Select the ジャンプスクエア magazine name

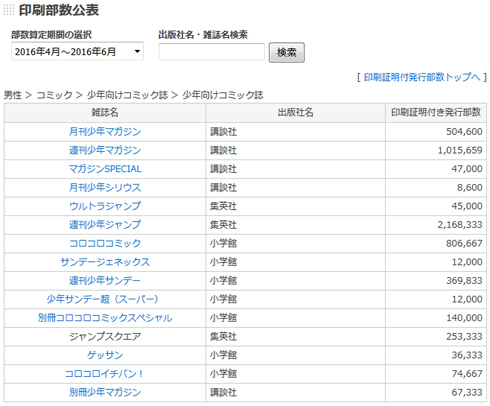(105, 336)
